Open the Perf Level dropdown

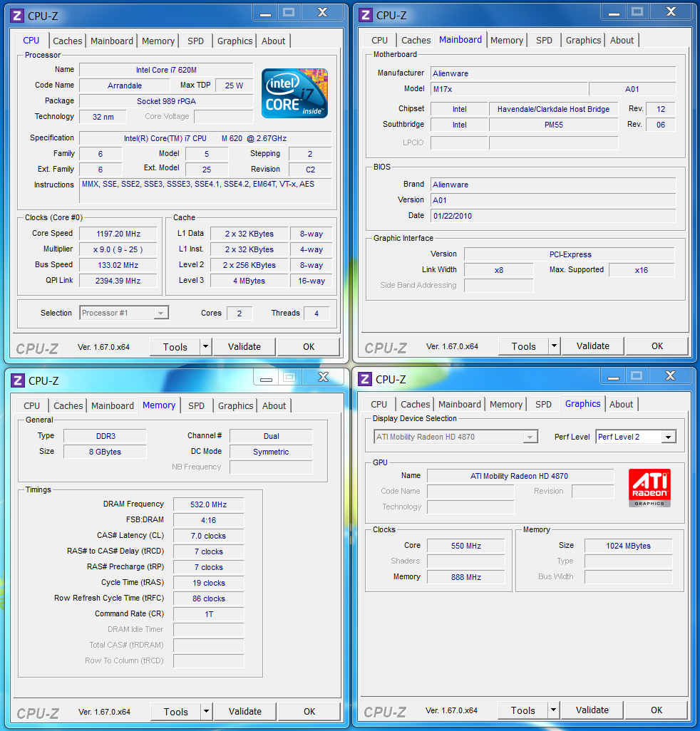point(668,437)
